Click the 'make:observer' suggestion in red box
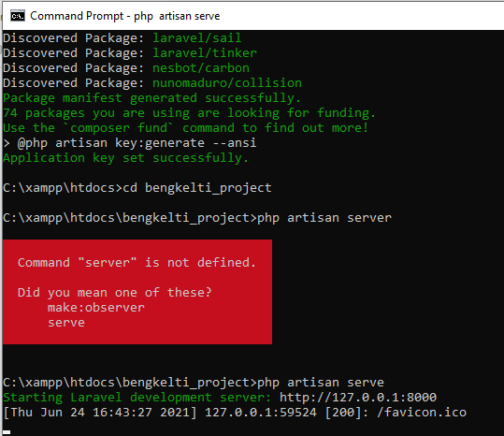 (x=96, y=308)
